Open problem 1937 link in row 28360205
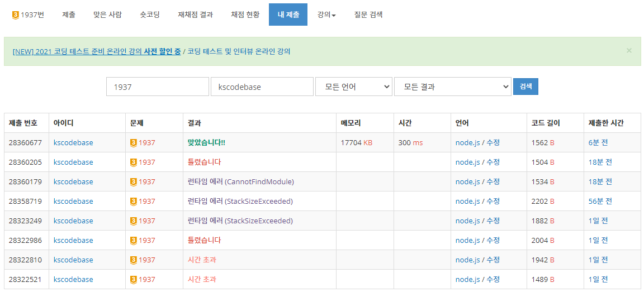The image size is (644, 292). pos(146,162)
